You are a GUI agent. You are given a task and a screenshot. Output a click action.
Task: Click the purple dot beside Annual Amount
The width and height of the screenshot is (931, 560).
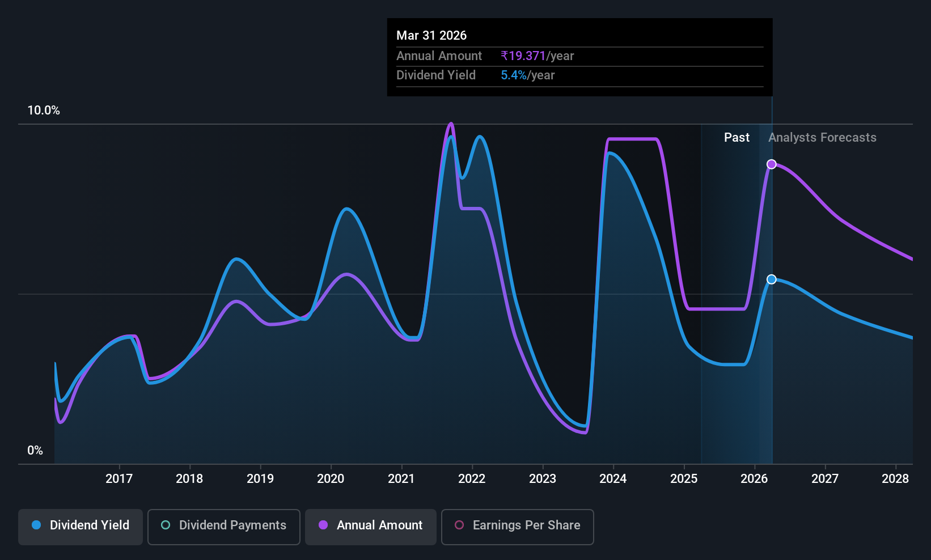pos(323,525)
